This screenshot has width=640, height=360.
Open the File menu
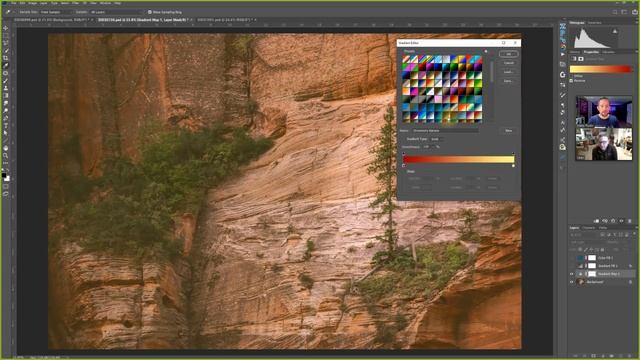[x=13, y=3]
